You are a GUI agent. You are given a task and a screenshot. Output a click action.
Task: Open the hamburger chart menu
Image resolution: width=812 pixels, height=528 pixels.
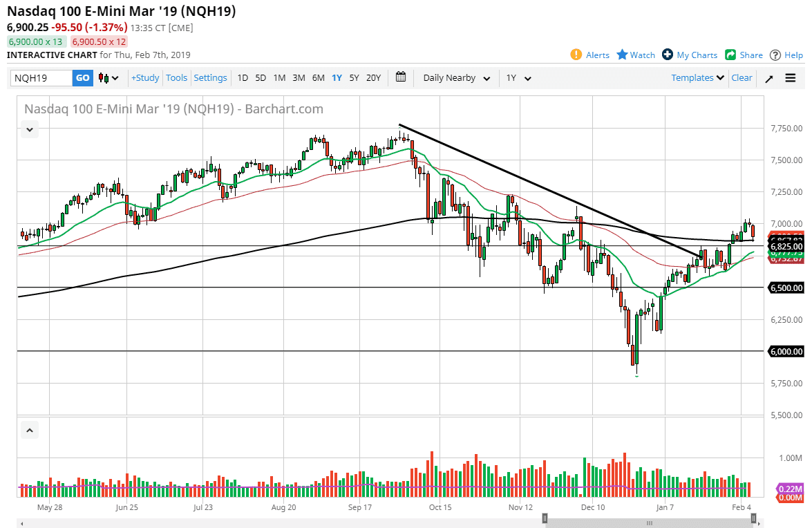(789, 78)
